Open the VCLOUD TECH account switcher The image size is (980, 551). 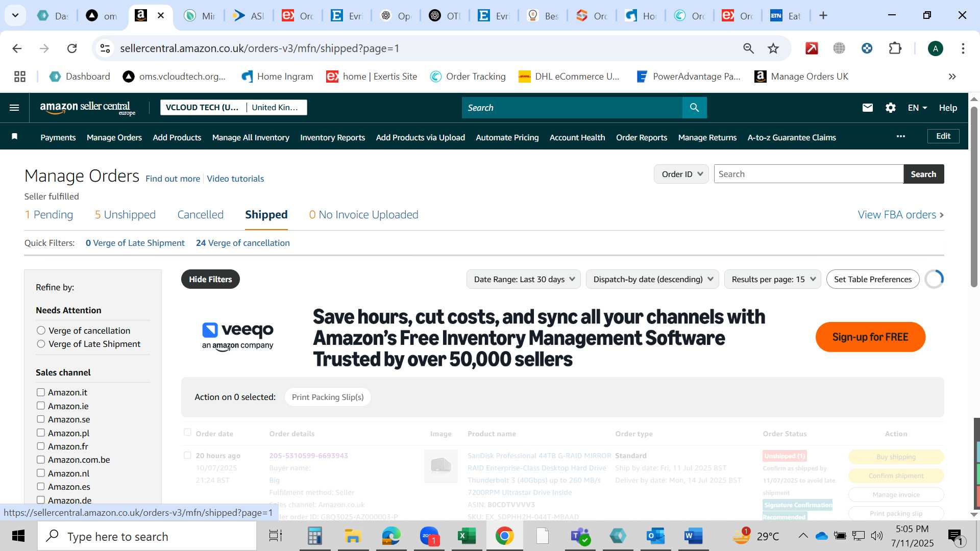point(233,107)
